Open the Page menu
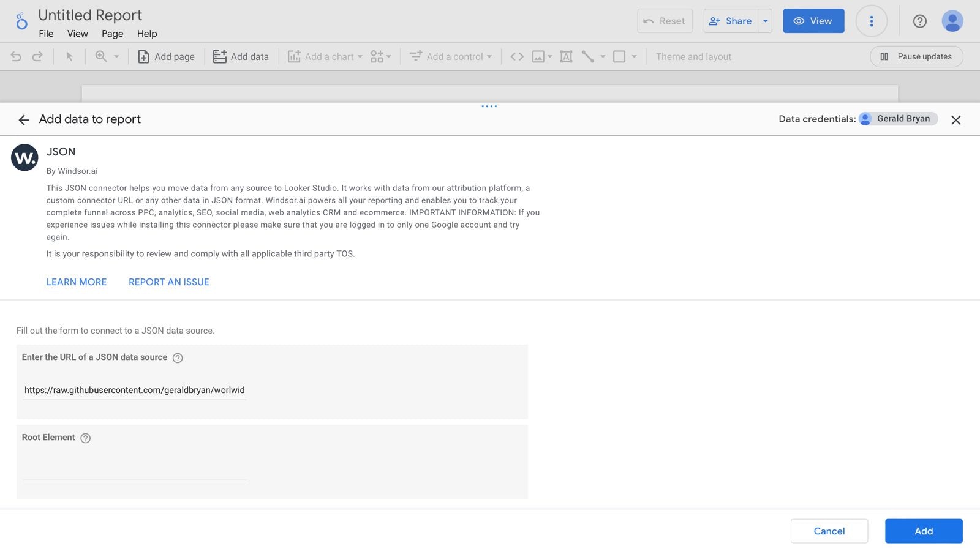 tap(112, 34)
